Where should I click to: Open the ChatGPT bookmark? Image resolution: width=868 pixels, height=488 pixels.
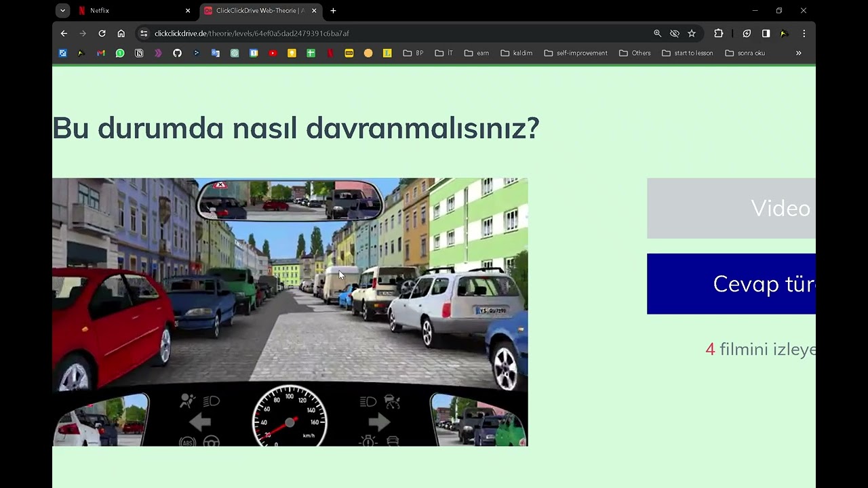235,53
